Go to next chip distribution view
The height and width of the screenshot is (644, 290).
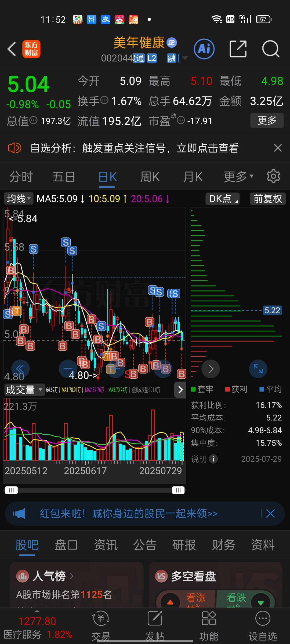click(x=211, y=369)
